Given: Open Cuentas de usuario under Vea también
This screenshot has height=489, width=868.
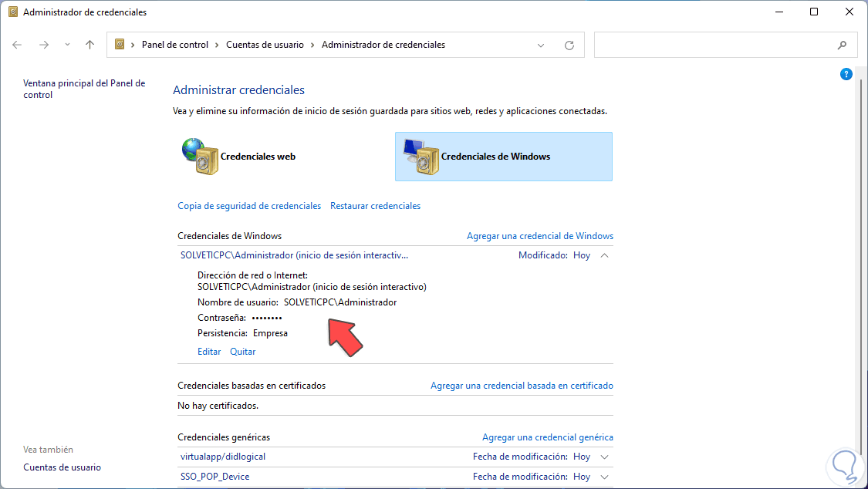Looking at the screenshot, I should 62,467.
